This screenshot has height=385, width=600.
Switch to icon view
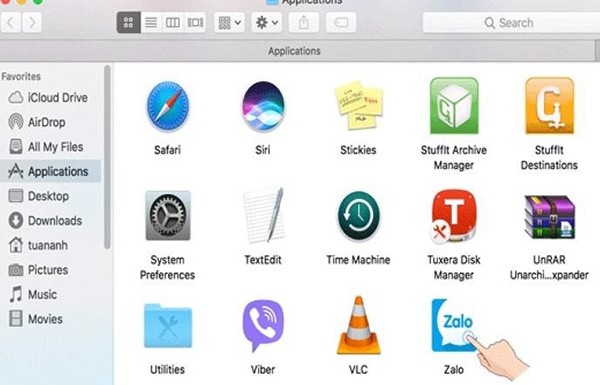[x=129, y=23]
